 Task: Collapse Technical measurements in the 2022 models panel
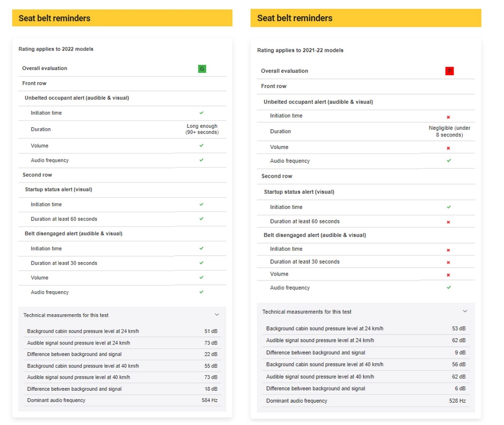[217, 315]
